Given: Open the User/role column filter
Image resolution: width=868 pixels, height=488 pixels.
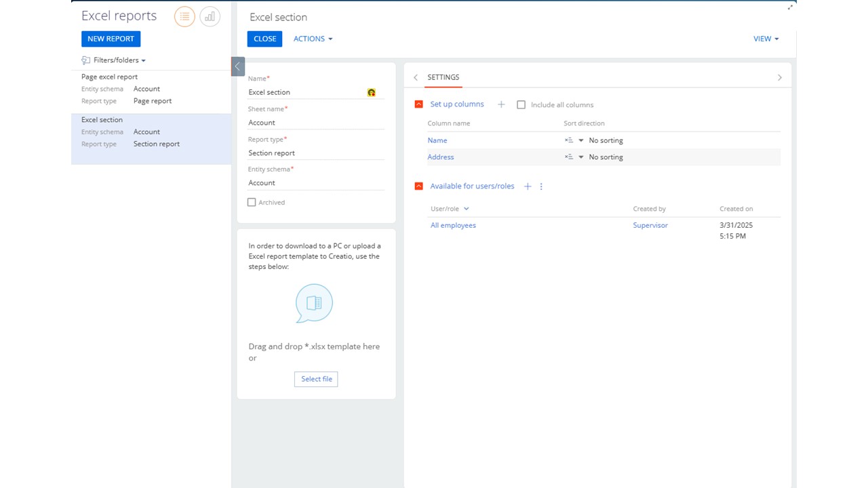Looking at the screenshot, I should tap(465, 209).
